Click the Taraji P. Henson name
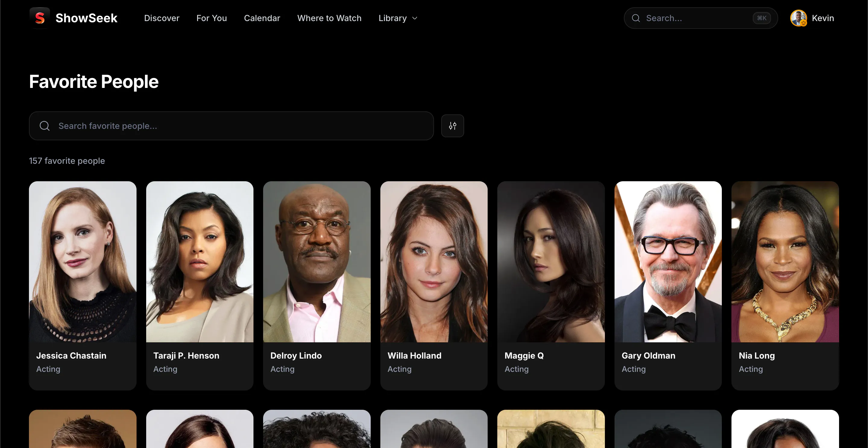The height and width of the screenshot is (448, 868). [x=186, y=356]
